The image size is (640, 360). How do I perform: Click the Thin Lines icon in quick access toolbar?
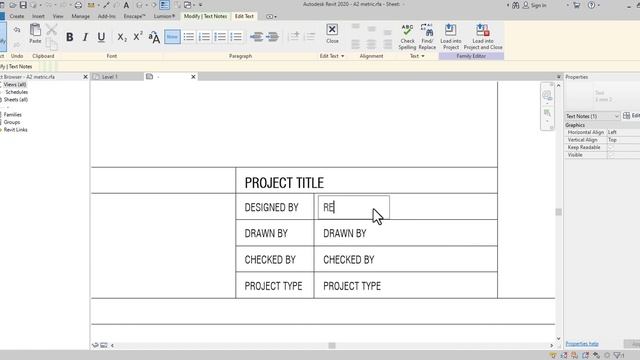tap(164, 5)
